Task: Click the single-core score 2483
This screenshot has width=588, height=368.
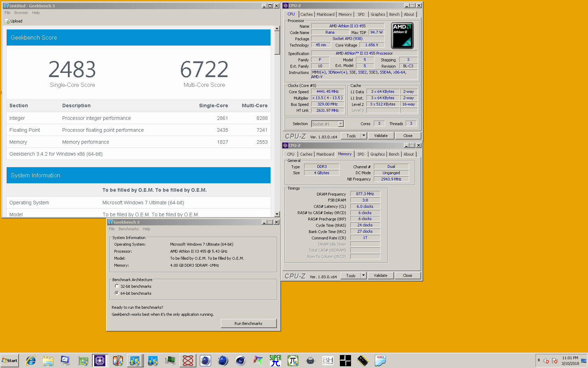Action: 72,69
